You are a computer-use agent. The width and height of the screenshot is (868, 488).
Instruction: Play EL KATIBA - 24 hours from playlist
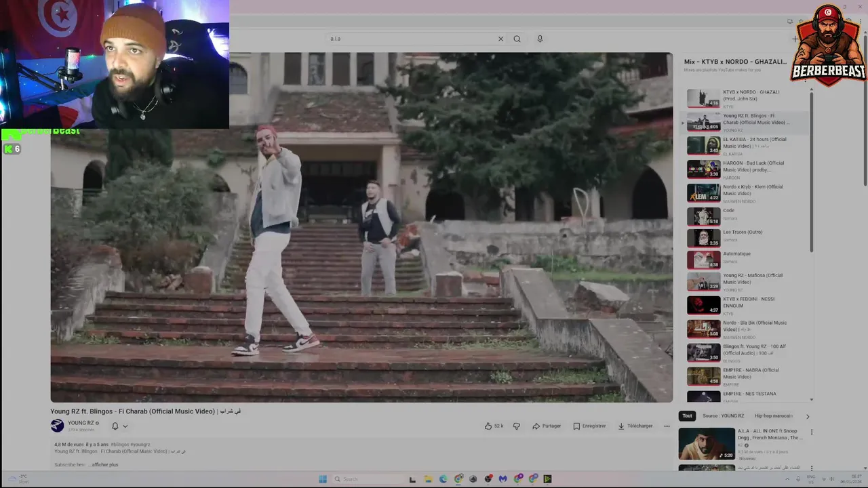pyautogui.click(x=746, y=146)
